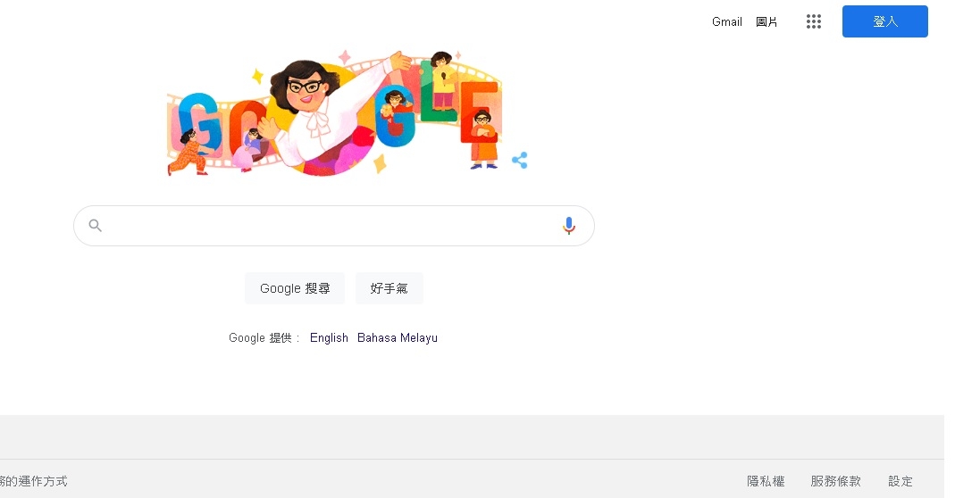Image resolution: width=980 pixels, height=498 pixels.
Task: Open the Gmail link
Action: [727, 21]
